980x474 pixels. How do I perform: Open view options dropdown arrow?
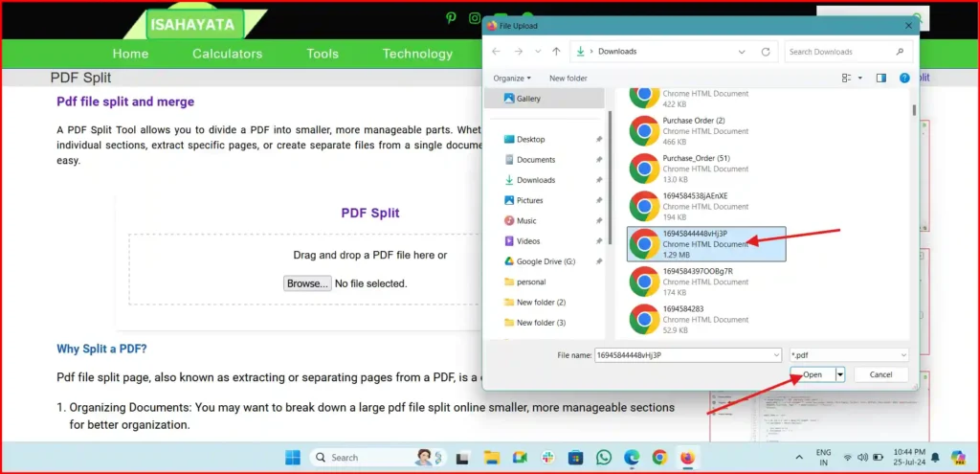pyautogui.click(x=860, y=79)
